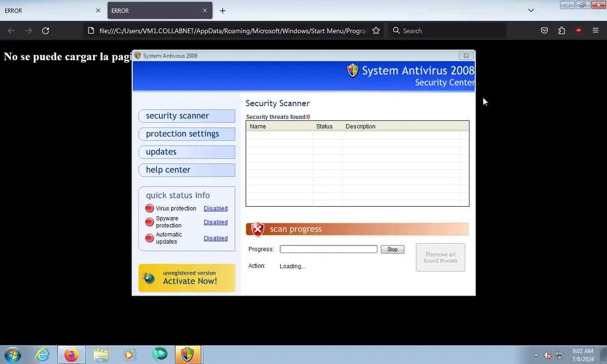Screen dimensions: 607x364
Task: Open a new browser tab
Action: (x=222, y=10)
